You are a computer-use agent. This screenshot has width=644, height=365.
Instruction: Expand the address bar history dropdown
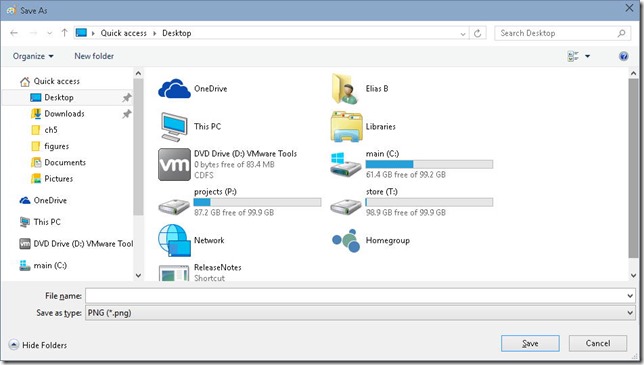[x=463, y=34]
